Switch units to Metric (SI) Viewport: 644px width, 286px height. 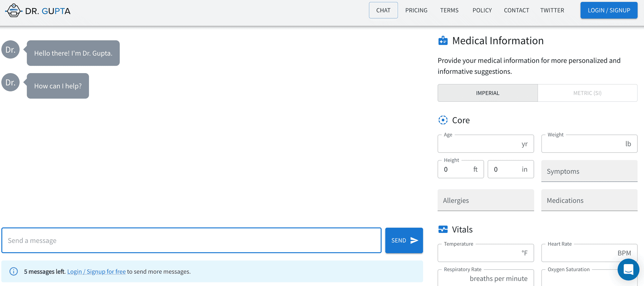587,93
